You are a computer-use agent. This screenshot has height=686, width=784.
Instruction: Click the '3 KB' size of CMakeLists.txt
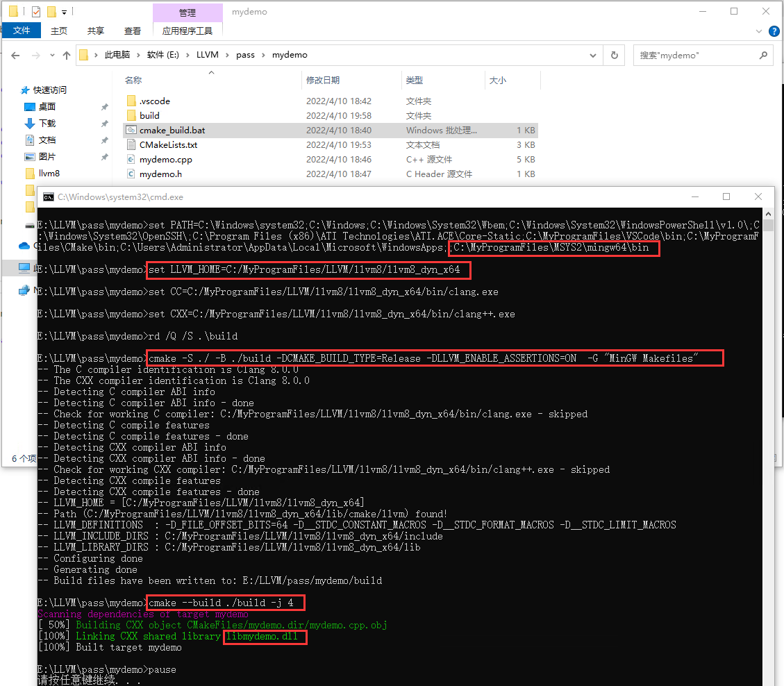click(x=526, y=145)
